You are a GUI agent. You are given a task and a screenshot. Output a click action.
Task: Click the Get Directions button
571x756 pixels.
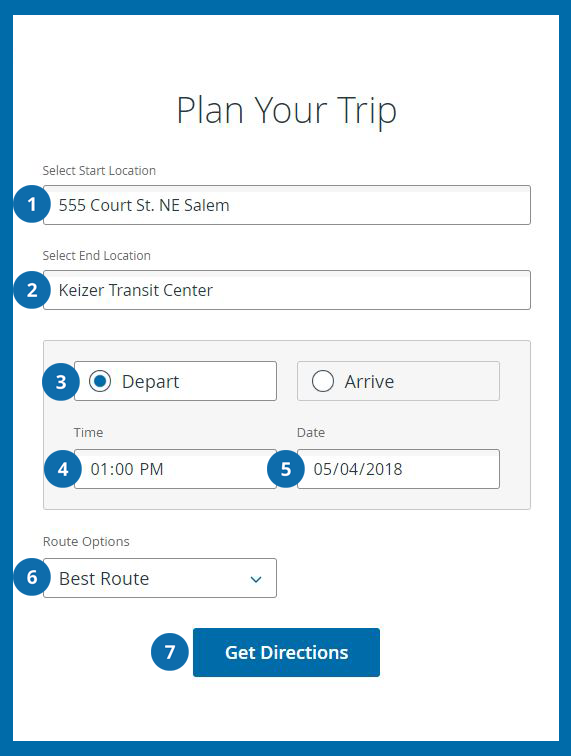pyautogui.click(x=286, y=652)
